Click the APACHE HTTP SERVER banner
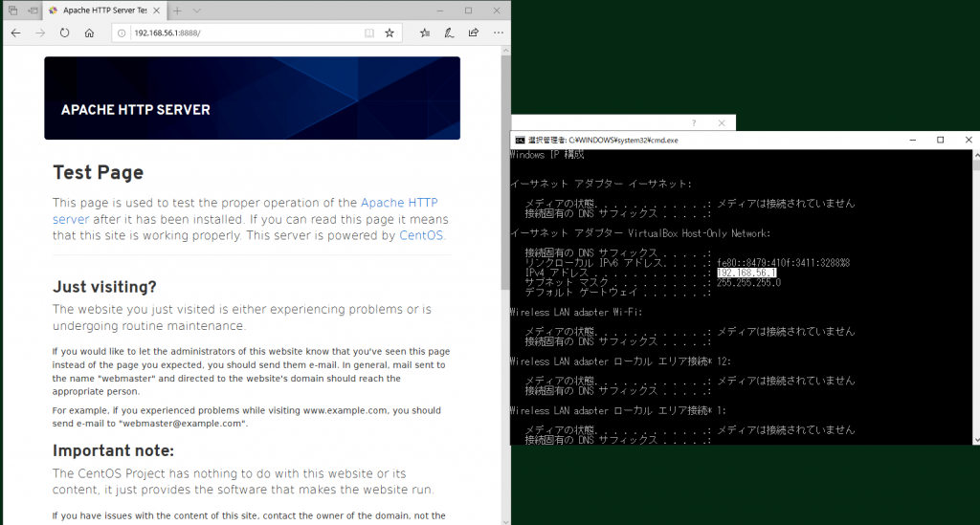 click(253, 98)
